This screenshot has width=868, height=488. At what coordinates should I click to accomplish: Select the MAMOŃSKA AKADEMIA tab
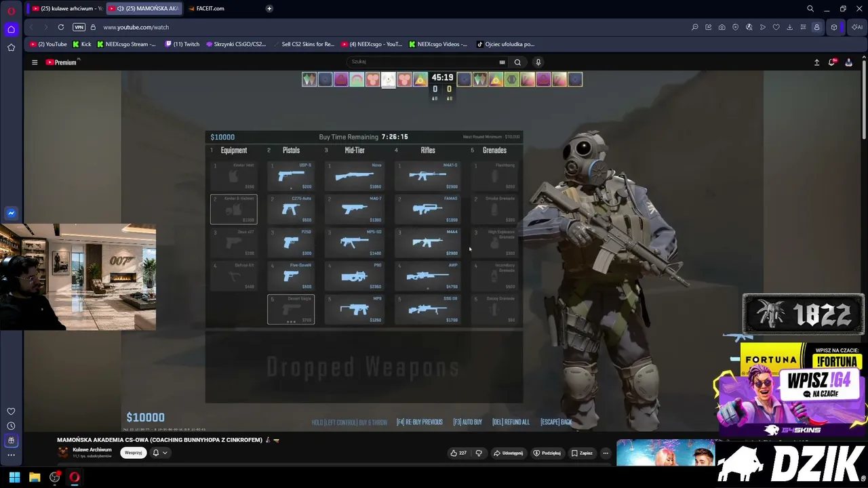point(144,8)
